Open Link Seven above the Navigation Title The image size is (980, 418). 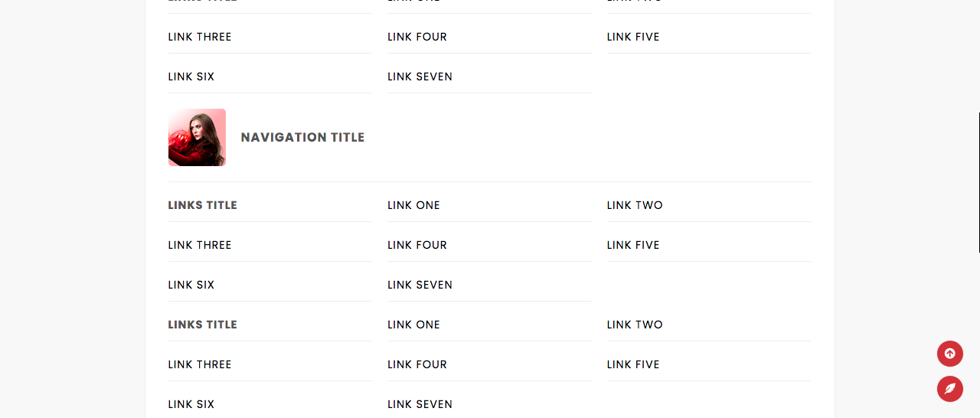(x=420, y=77)
